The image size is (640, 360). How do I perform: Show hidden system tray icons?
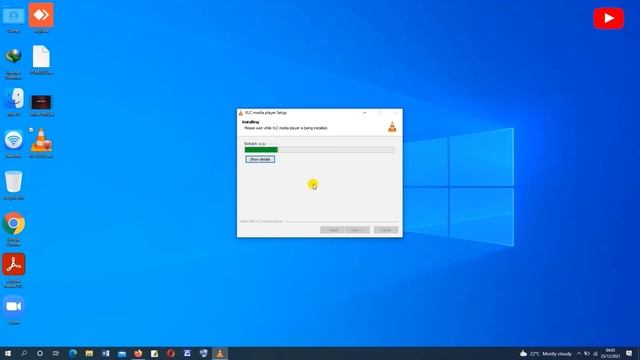click(x=579, y=353)
